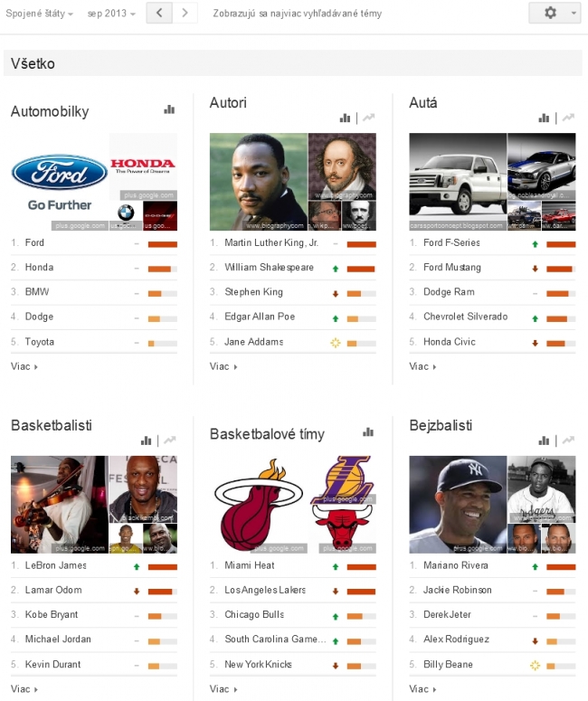Open the sep 2013 date dropdown
Image resolution: width=588 pixels, height=701 pixels.
(x=111, y=14)
